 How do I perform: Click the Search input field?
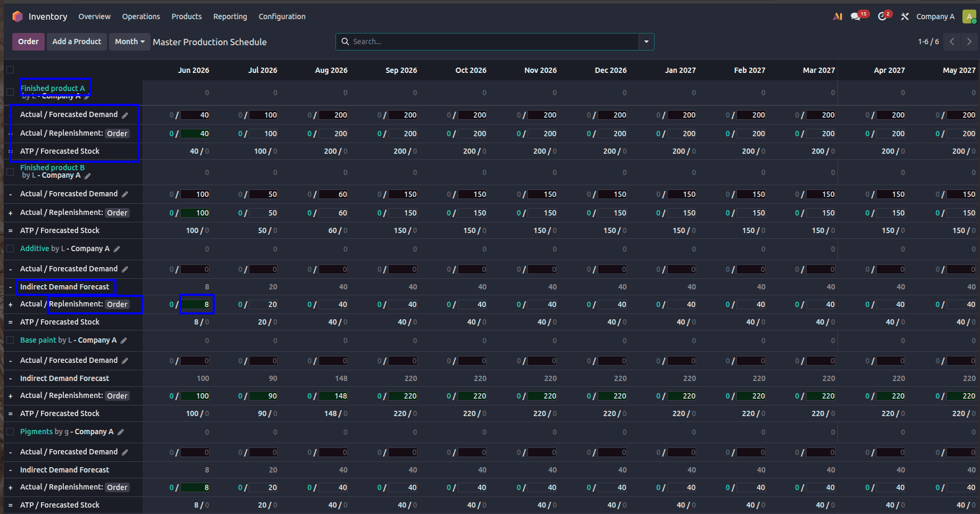(x=495, y=42)
